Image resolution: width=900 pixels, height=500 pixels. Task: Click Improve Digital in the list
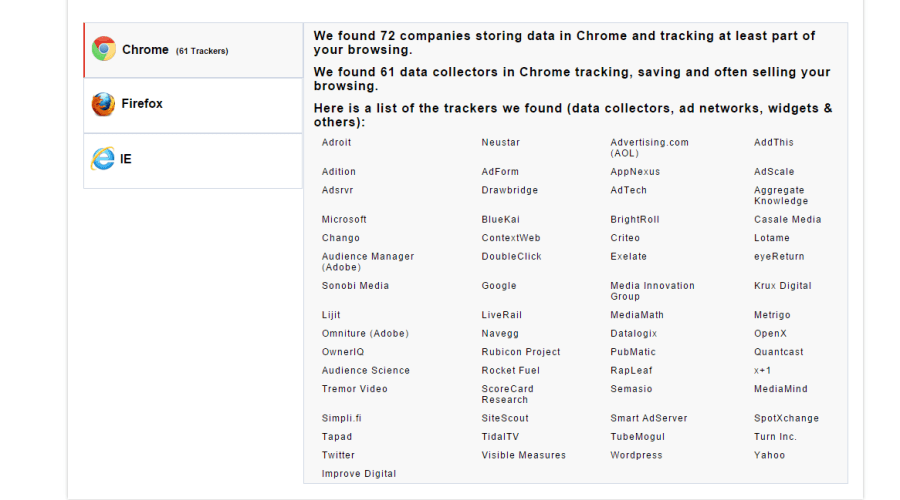359,474
